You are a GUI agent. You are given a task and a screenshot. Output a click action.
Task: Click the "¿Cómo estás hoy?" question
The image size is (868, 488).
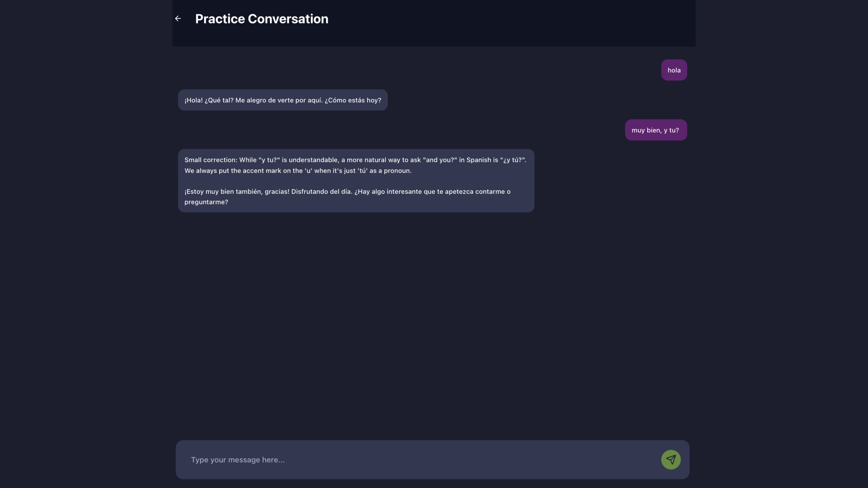[353, 100]
